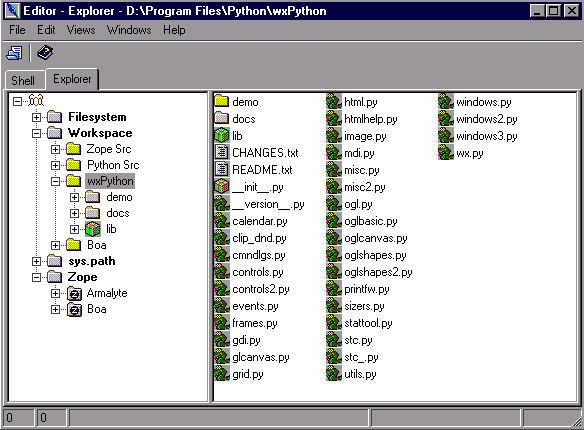Click the application icon in title bar
Screen dimensions: 584x430
click(12, 10)
